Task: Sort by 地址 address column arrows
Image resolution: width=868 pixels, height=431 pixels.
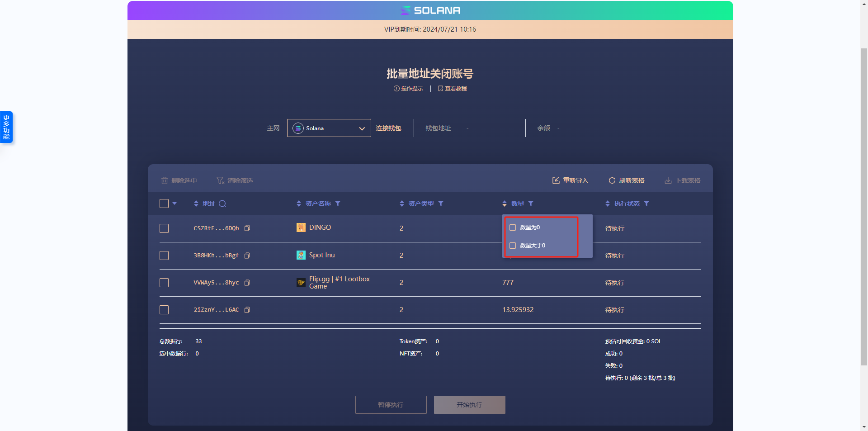Action: (196, 204)
